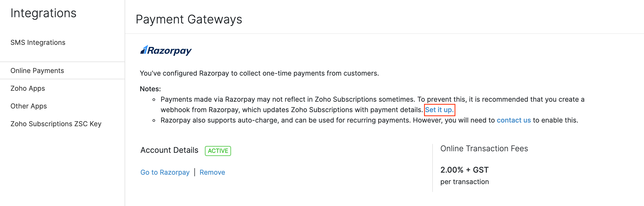Open the Online Payments section
644x206 pixels.
37,70
